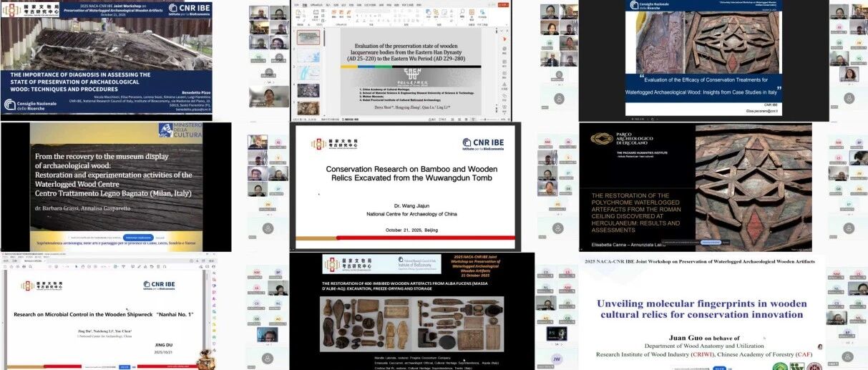
Task: Click the blue stop-sharing button under the Milan slide
Action: 138,238
